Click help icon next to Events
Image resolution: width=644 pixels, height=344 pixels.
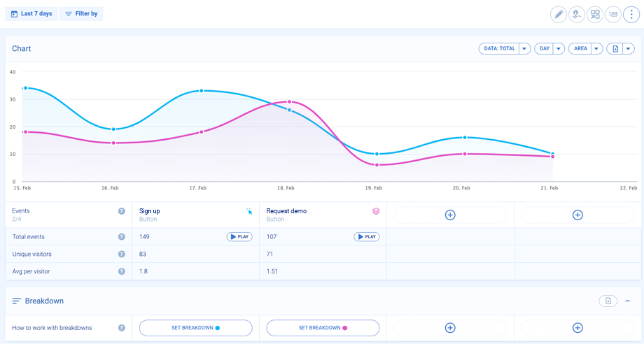[122, 211]
